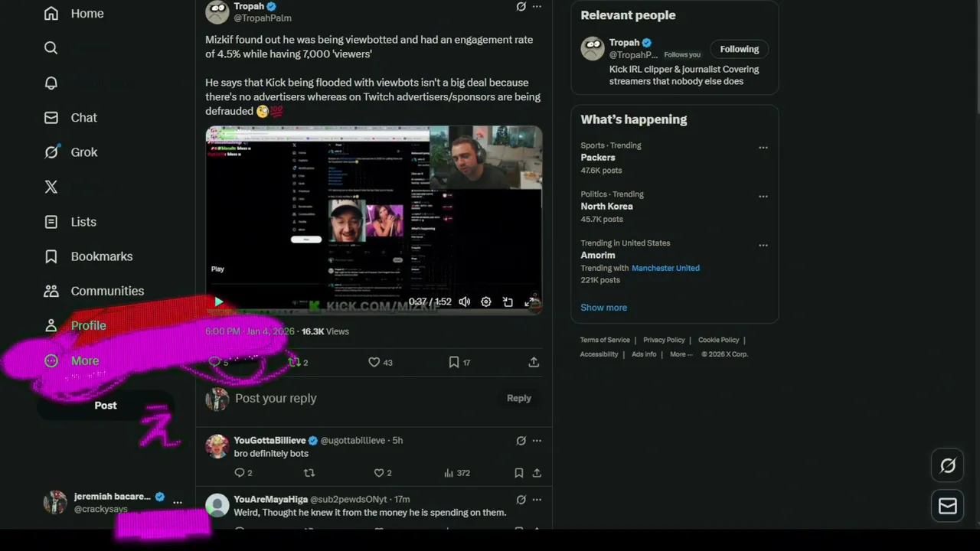This screenshot has width=980, height=551.
Task: Share YouGottaBillieve's reply
Action: pyautogui.click(x=537, y=473)
